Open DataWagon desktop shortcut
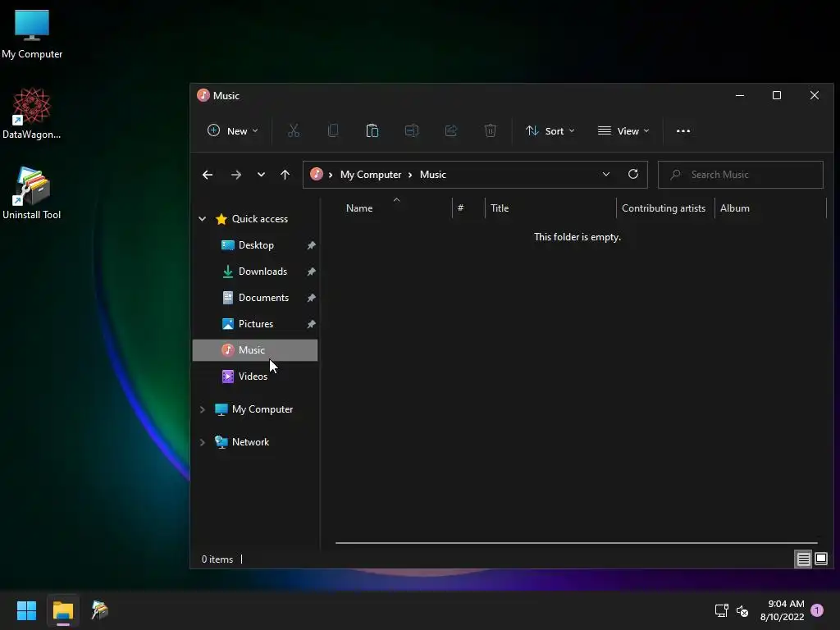840x630 pixels. (x=32, y=114)
